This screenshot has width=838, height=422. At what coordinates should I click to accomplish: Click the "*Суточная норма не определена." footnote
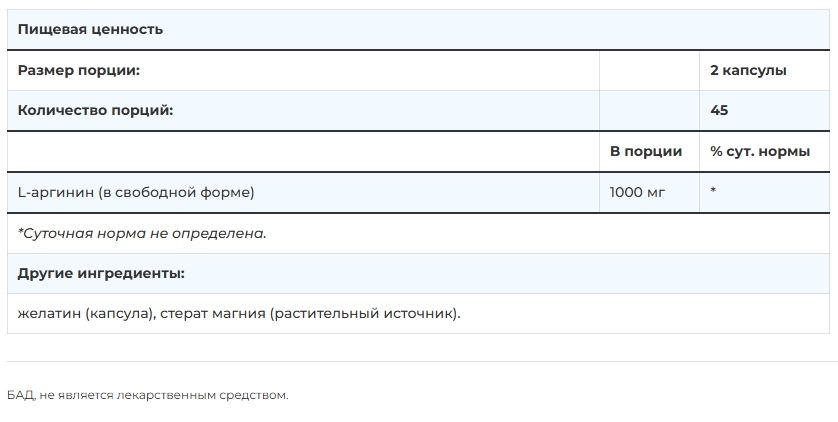tap(142, 233)
